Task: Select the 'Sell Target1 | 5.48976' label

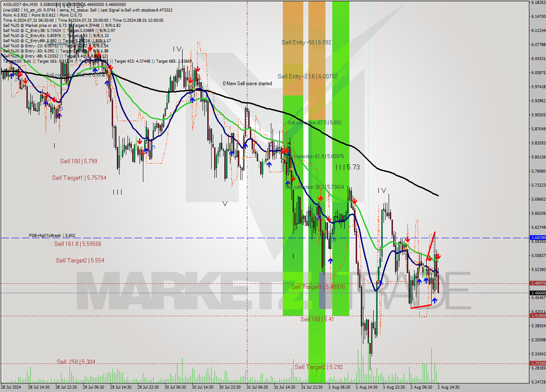Action: click(x=318, y=287)
